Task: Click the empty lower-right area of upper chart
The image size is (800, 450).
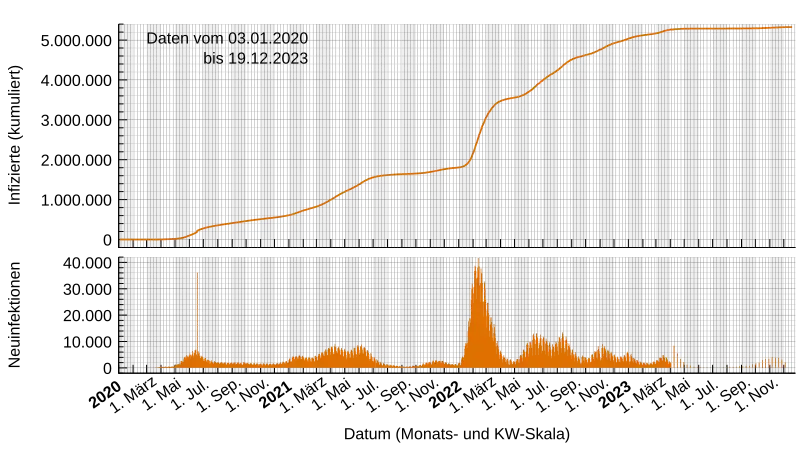Action: 700,200
